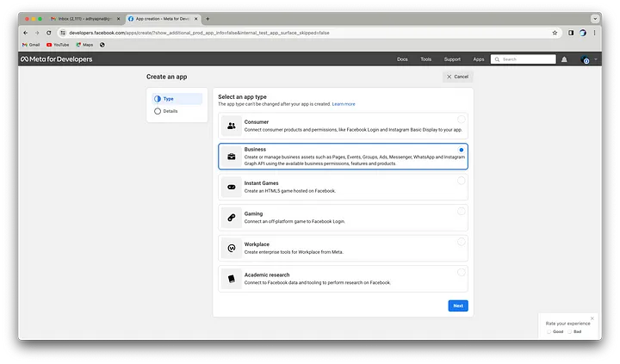
Task: Select the Details step in sidebar
Action: [177, 111]
